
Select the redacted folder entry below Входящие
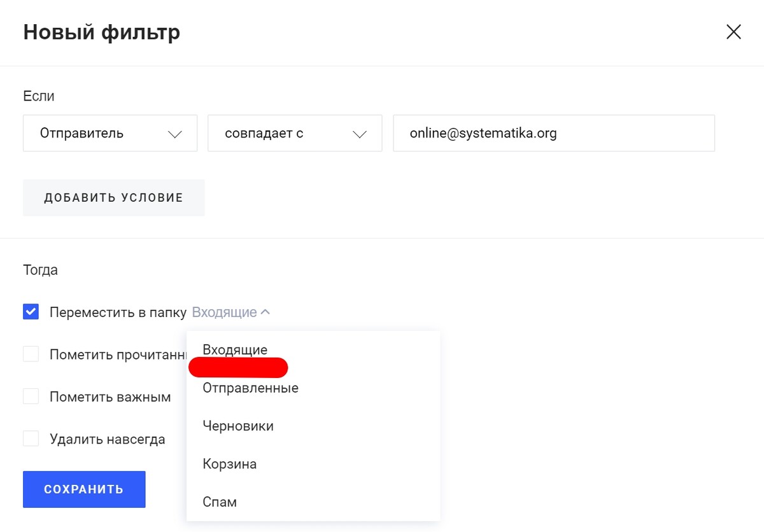pos(238,368)
